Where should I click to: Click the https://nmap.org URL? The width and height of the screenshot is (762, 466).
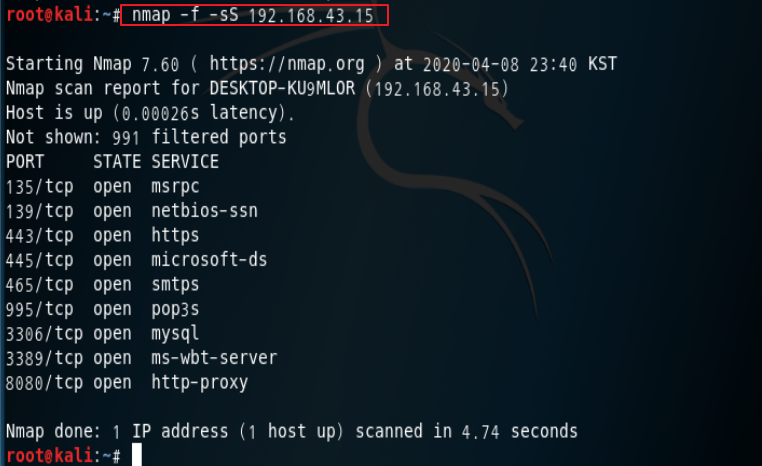287,64
